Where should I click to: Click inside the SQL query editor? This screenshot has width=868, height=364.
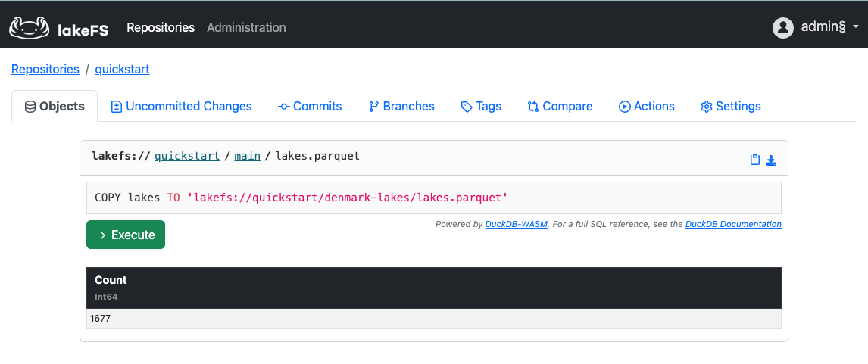point(433,198)
